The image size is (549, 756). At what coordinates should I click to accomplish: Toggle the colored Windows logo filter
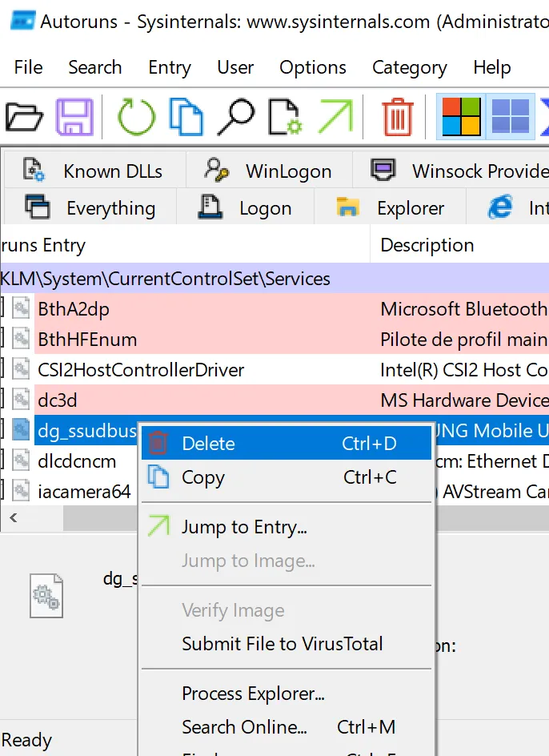(461, 117)
